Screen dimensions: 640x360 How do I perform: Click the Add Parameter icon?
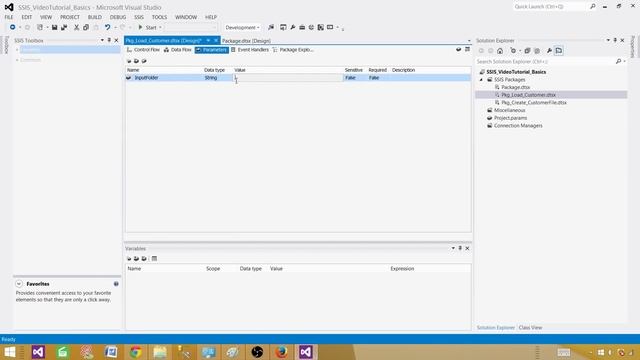(x=129, y=61)
